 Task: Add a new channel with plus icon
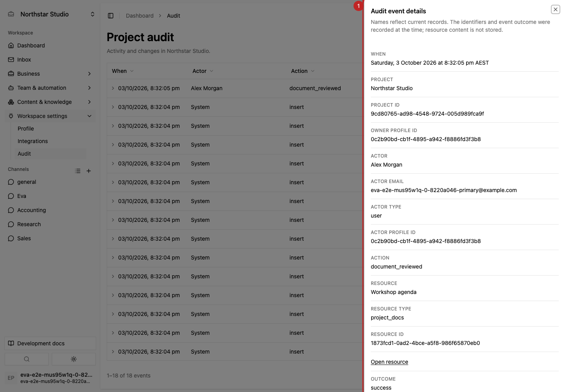(x=89, y=171)
